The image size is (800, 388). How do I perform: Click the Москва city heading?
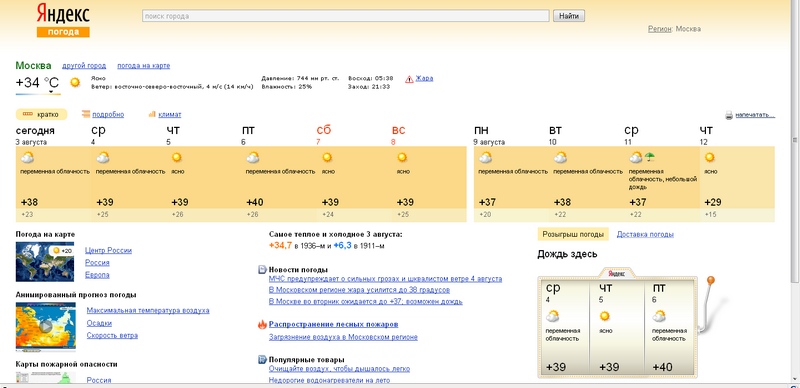tap(34, 65)
